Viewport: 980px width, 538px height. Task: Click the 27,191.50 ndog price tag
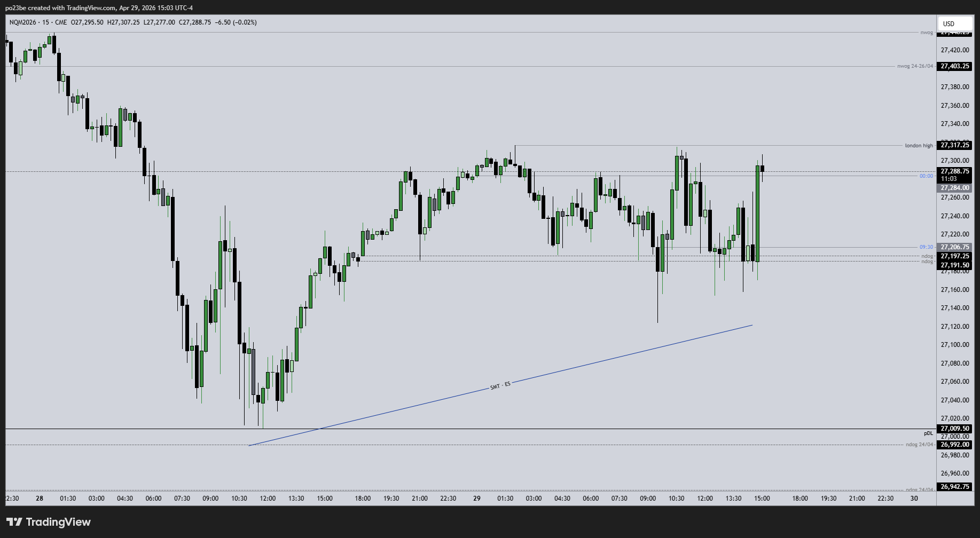955,265
